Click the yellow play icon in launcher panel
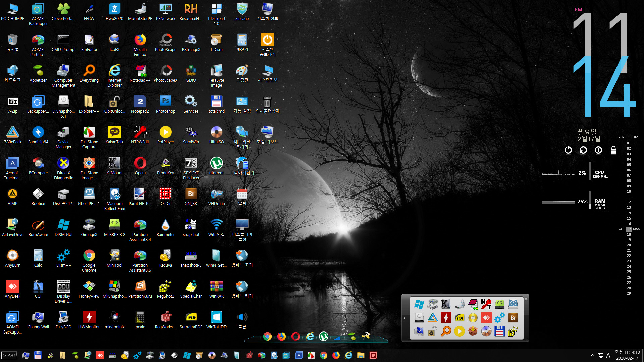 (460, 331)
